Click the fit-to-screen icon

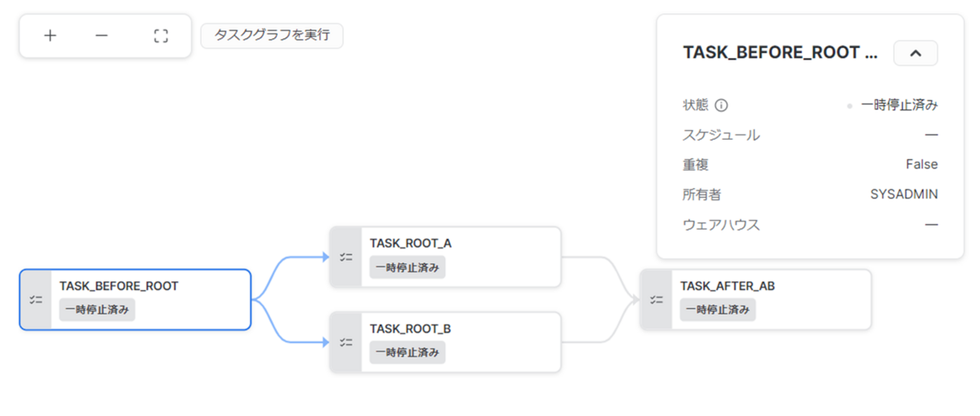[161, 36]
